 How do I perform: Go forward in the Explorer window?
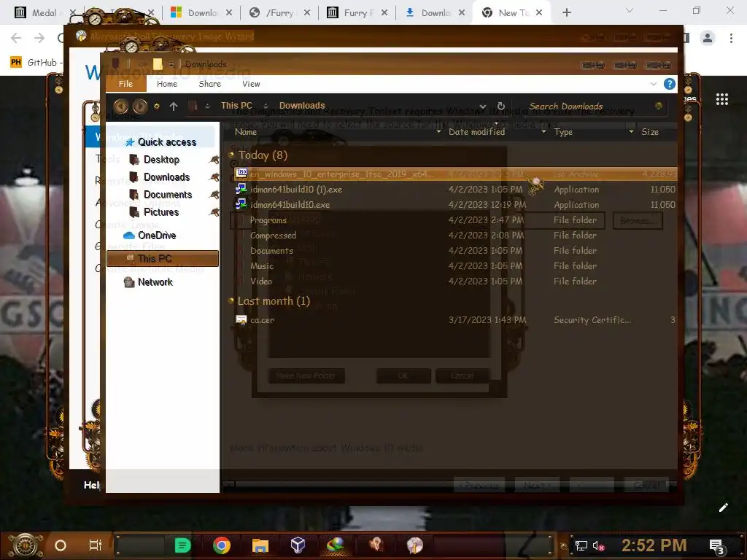139,106
